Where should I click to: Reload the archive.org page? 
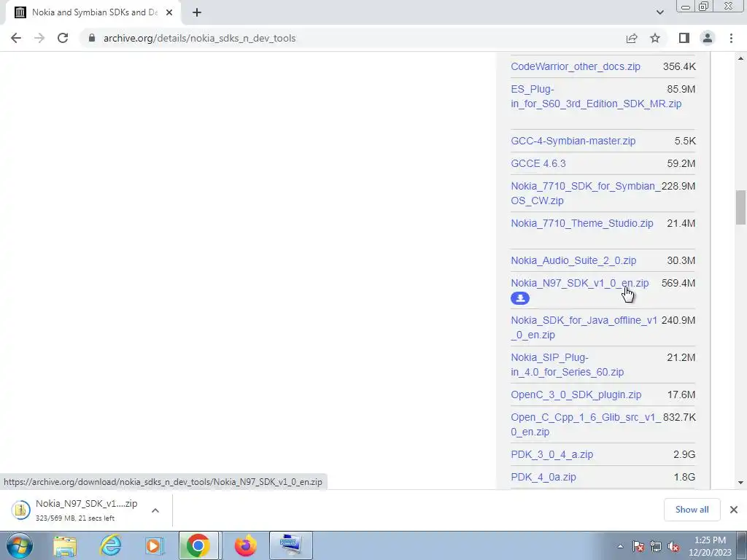click(x=63, y=38)
